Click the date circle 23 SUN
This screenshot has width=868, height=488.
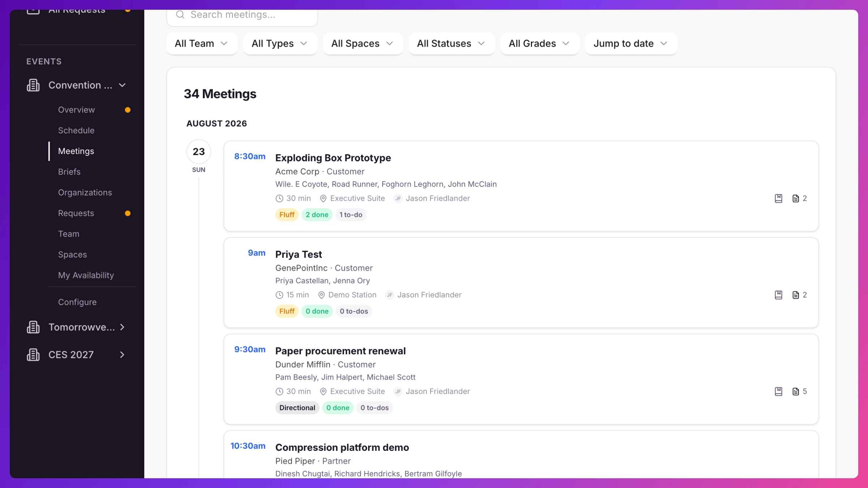199,152
